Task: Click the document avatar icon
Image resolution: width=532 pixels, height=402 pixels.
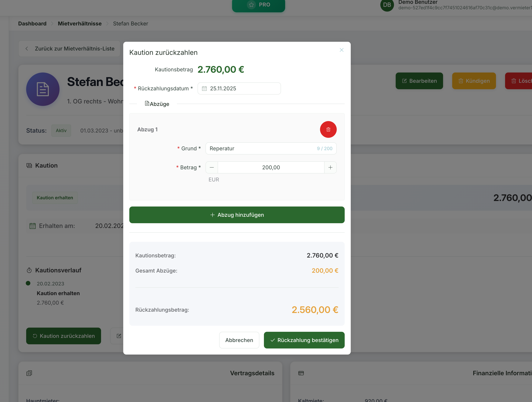Action: (43, 89)
